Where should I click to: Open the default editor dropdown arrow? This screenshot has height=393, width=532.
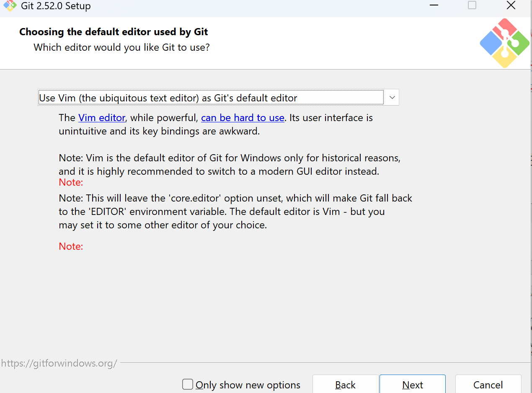[392, 98]
